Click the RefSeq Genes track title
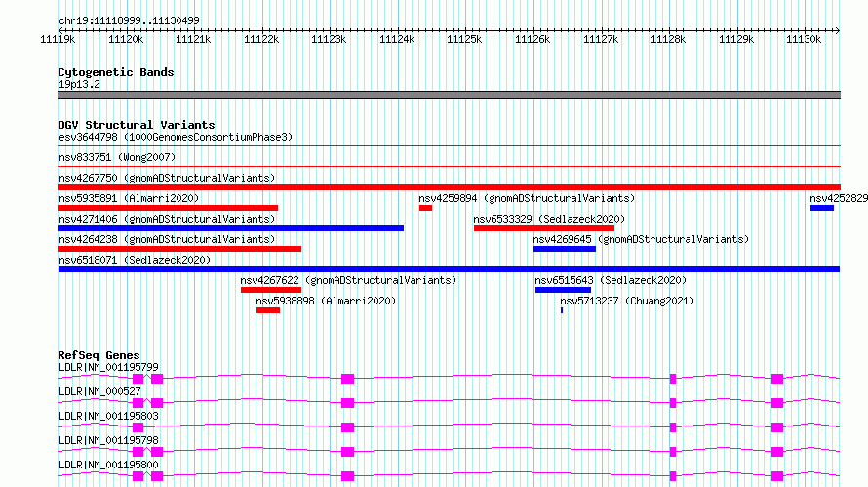This screenshot has height=487, width=868. [x=99, y=355]
